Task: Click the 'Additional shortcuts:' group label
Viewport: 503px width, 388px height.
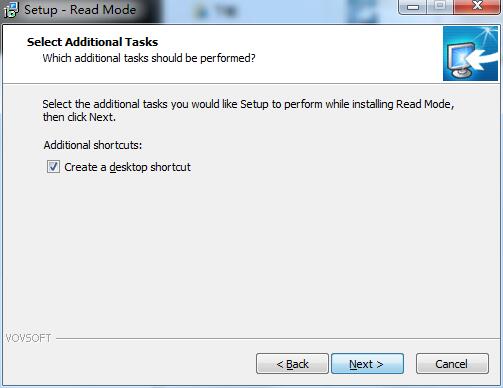Action: (93, 145)
